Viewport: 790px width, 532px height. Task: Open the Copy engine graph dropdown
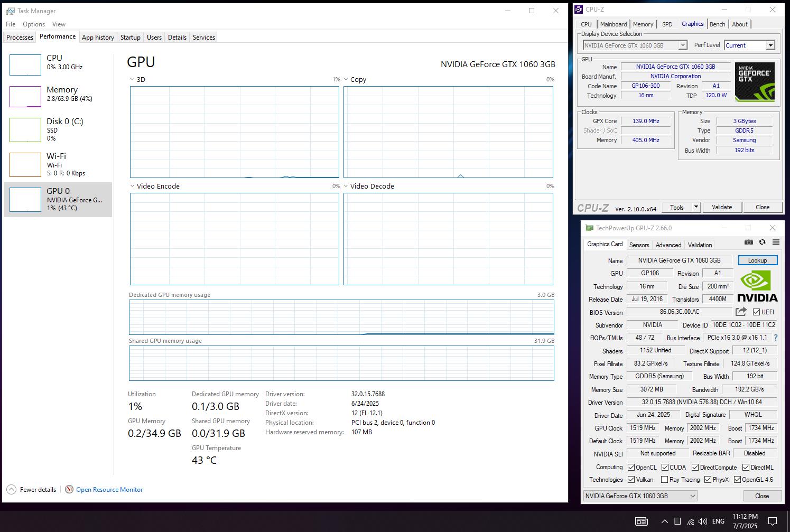(x=346, y=79)
